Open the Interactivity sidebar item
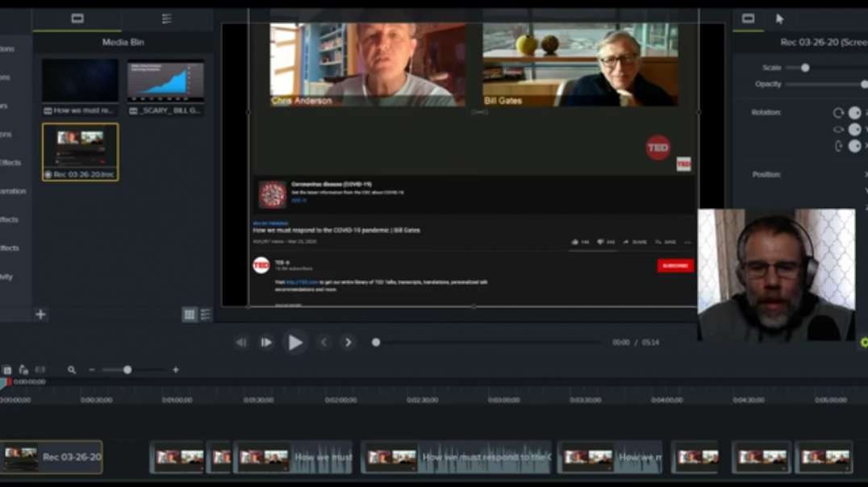This screenshot has height=487, width=868. pyautogui.click(x=6, y=277)
